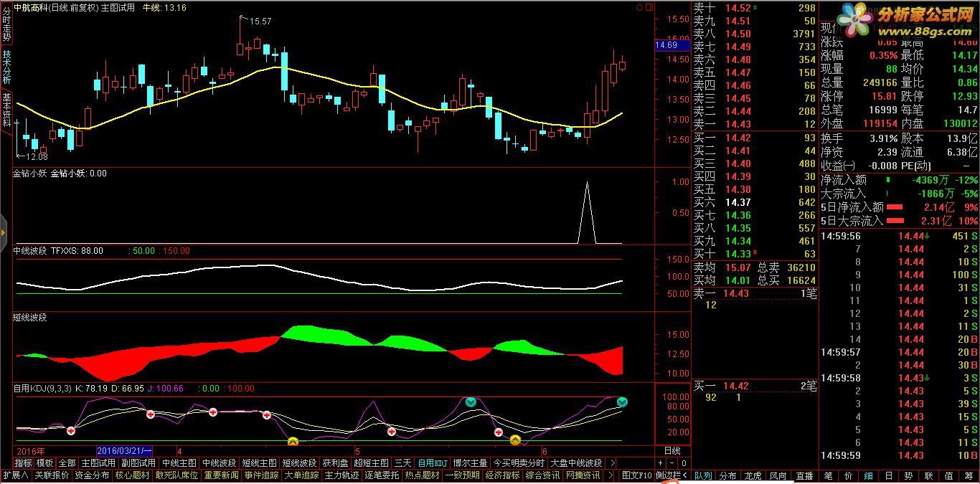Switch to 队列 tab
The height and width of the screenshot is (484, 980).
703,475
